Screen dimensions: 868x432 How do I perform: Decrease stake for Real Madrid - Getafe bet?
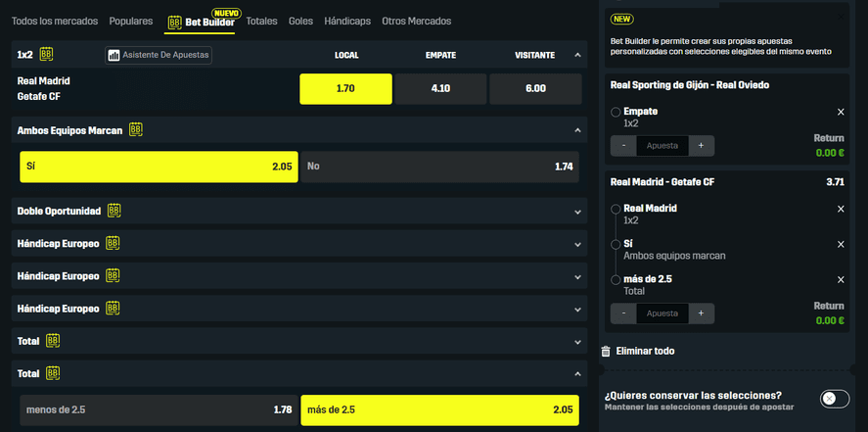pos(624,313)
